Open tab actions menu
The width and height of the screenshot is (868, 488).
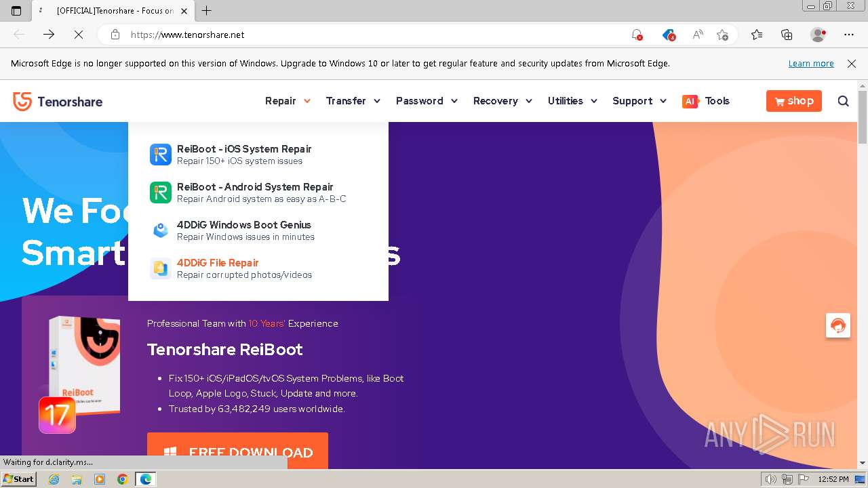[x=16, y=10]
